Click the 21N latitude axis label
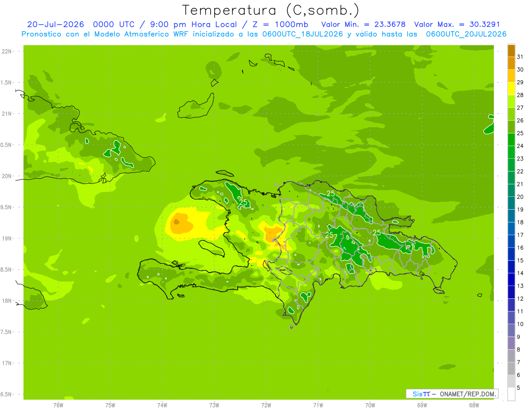This screenshot has width=532, height=411. [7, 114]
